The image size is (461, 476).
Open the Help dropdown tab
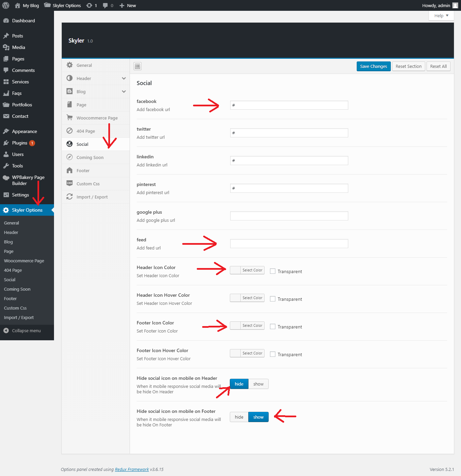pyautogui.click(x=441, y=16)
